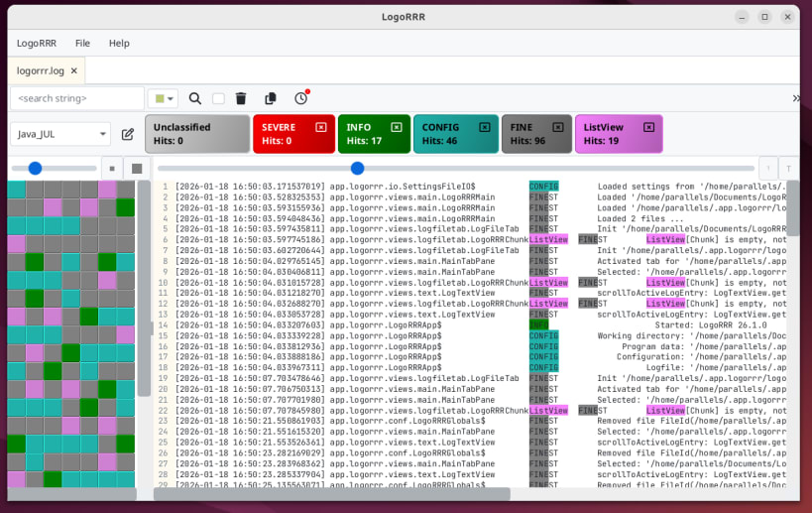Click the magnifier search icon
Viewport: 812px width, 513px height.
click(194, 98)
